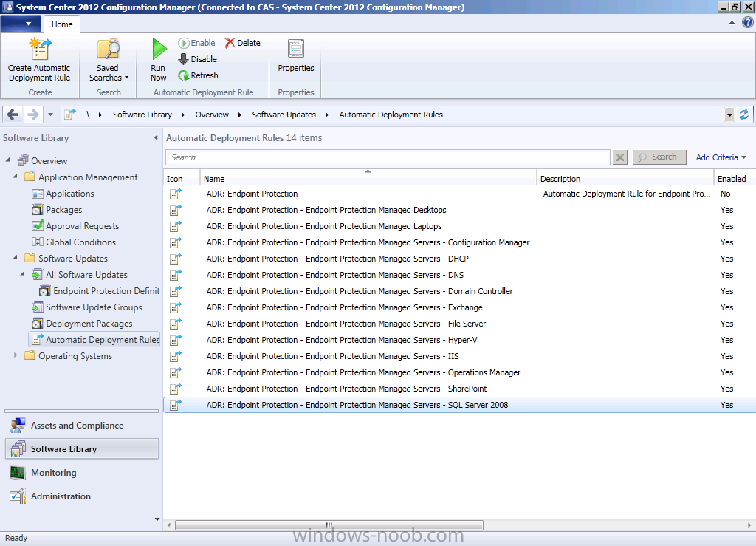Select the Managed Desktops deployment rule
Image resolution: width=756 pixels, height=546 pixels.
(x=459, y=210)
